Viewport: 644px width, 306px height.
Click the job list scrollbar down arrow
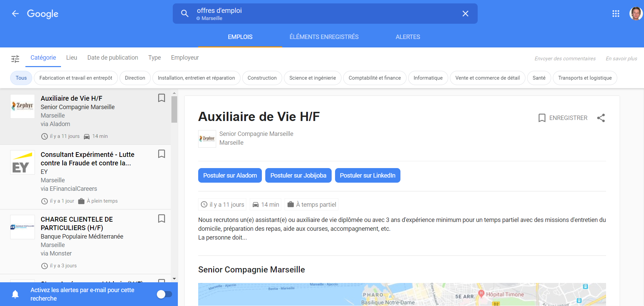tap(174, 279)
